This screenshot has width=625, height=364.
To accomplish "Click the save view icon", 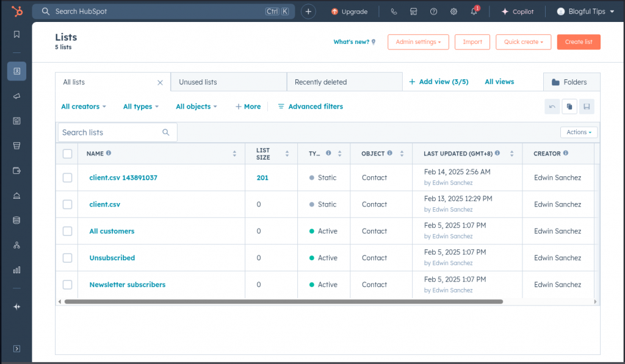I will point(587,106).
